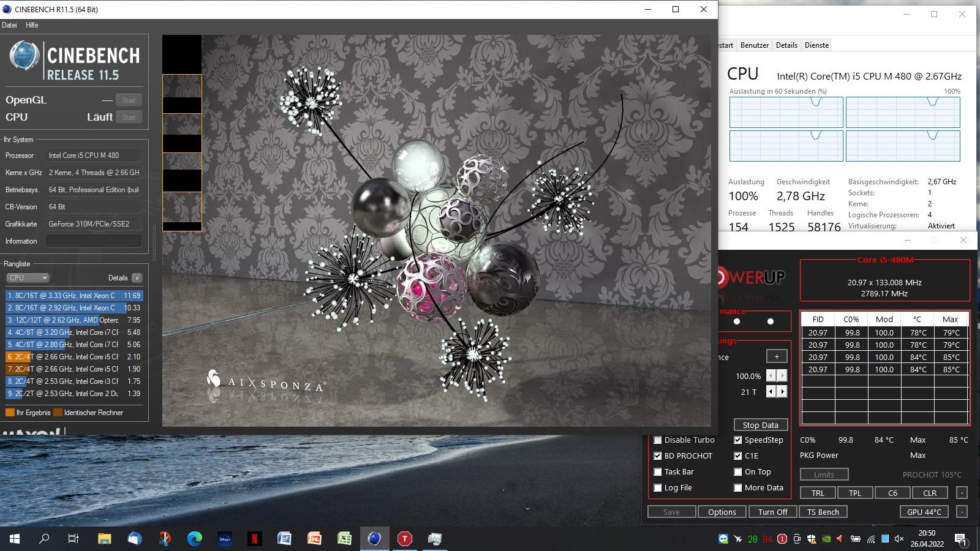Decrease 100.0% clock modulation left arrow
Image resolution: width=980 pixels, height=551 pixels.
772,376
